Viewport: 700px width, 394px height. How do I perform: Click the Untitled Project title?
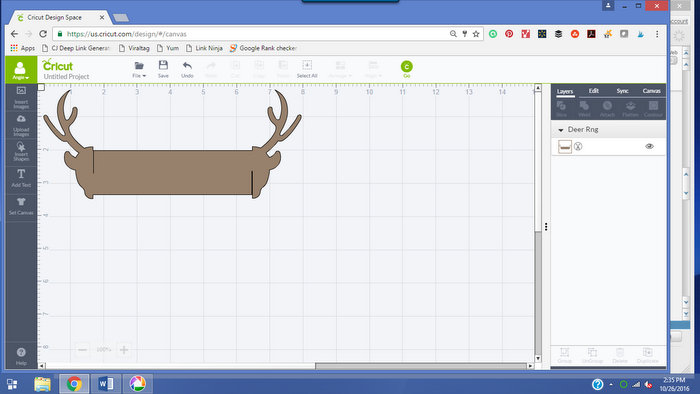pos(67,76)
